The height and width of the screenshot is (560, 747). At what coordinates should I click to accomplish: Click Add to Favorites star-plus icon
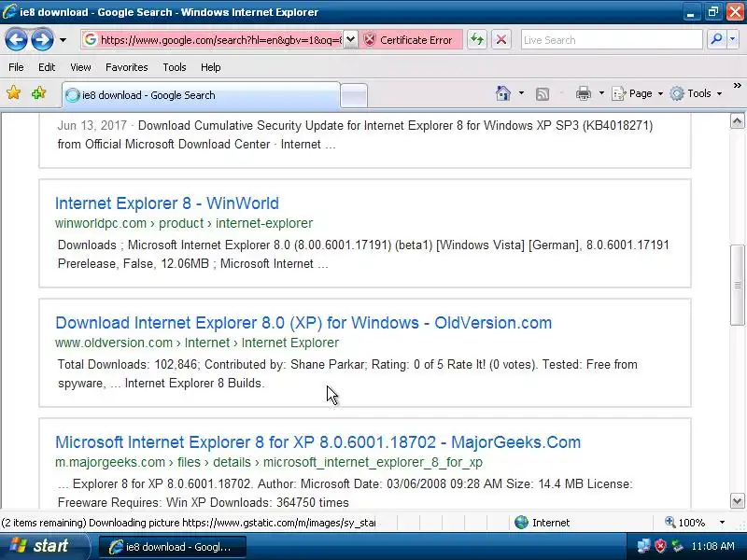click(x=38, y=92)
